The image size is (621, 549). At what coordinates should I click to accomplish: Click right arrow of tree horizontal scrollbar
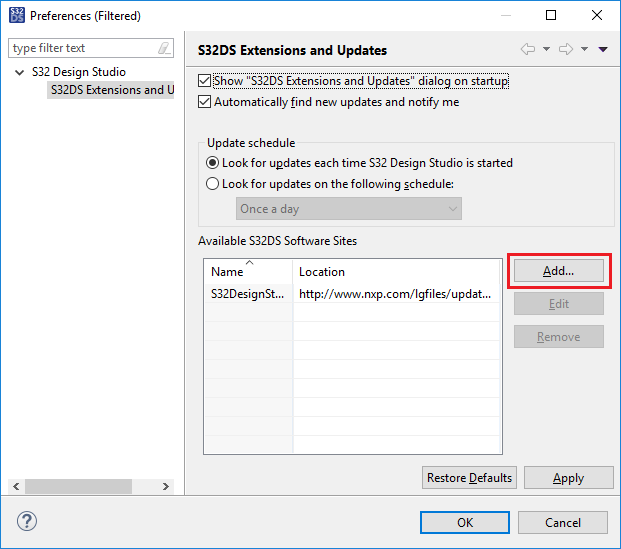pyautogui.click(x=166, y=486)
